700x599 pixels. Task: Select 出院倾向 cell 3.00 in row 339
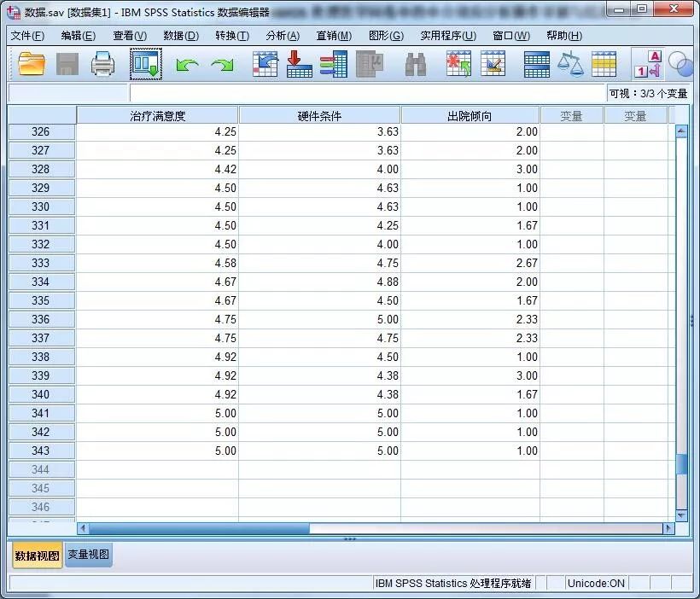(470, 375)
